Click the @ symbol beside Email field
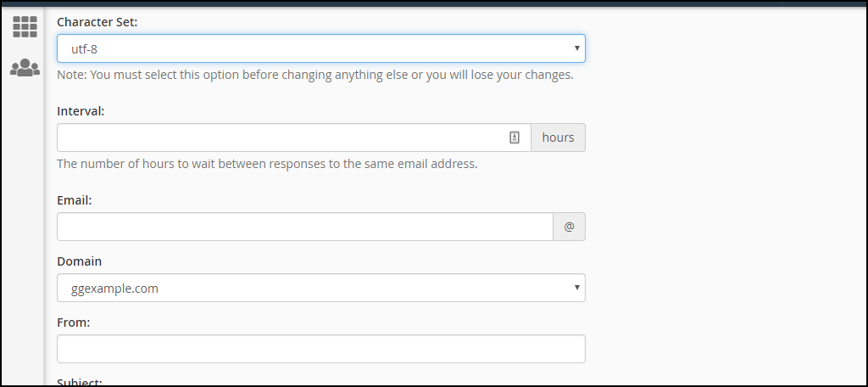This screenshot has width=868, height=387. click(x=569, y=227)
